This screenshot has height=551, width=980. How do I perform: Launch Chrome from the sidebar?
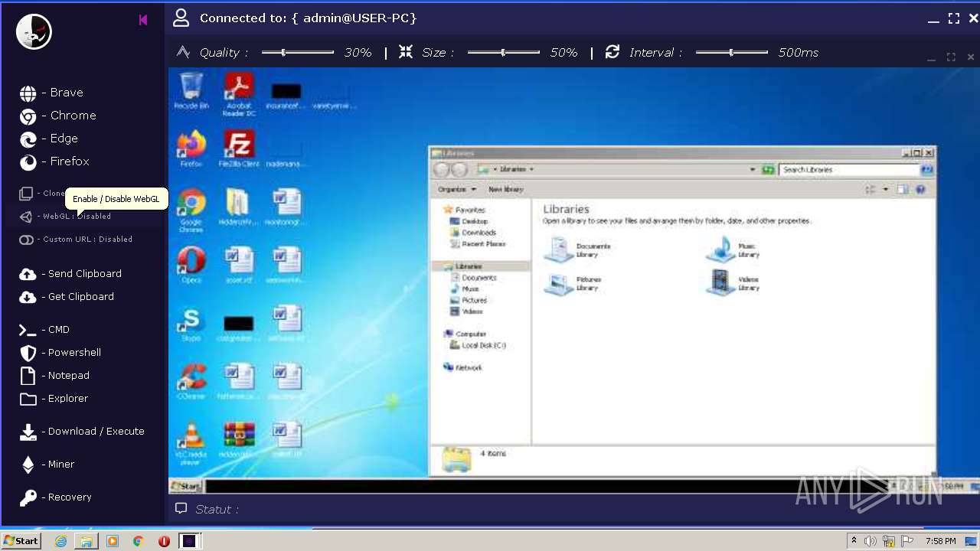click(58, 116)
